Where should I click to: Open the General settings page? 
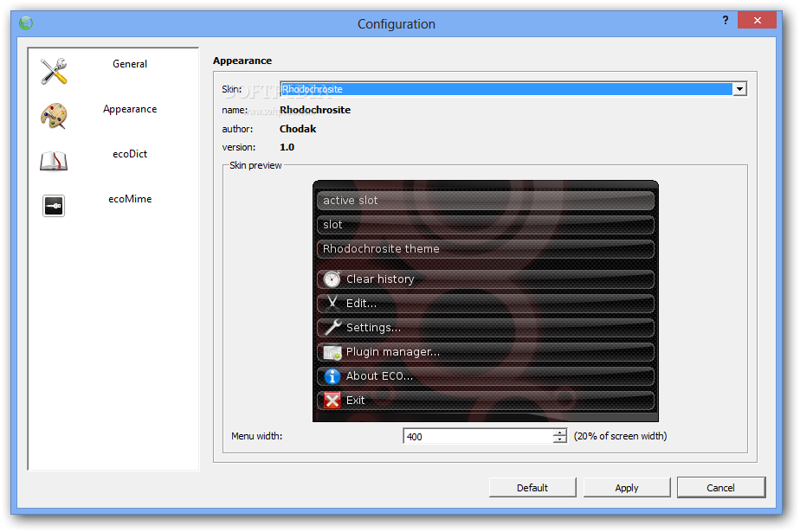tap(130, 64)
